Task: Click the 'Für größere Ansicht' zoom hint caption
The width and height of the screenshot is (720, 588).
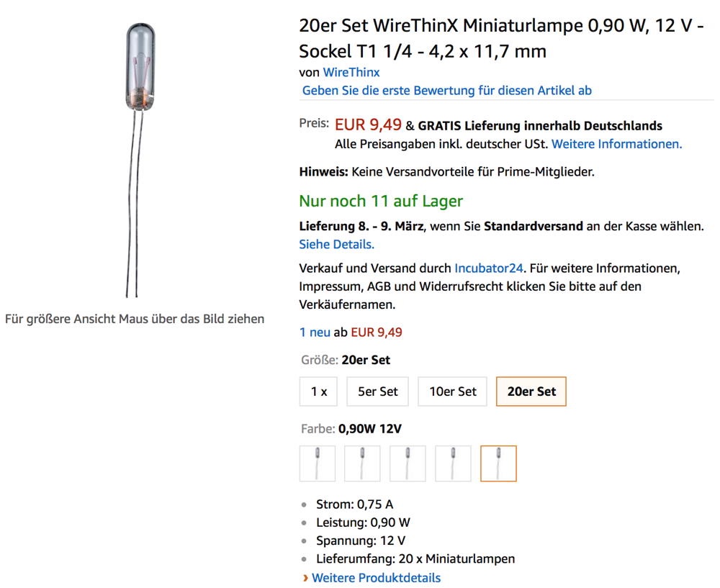Action: point(135,319)
